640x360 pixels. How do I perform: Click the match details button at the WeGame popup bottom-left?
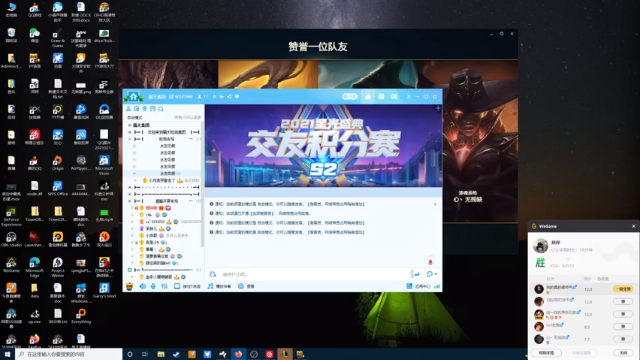tap(546, 353)
